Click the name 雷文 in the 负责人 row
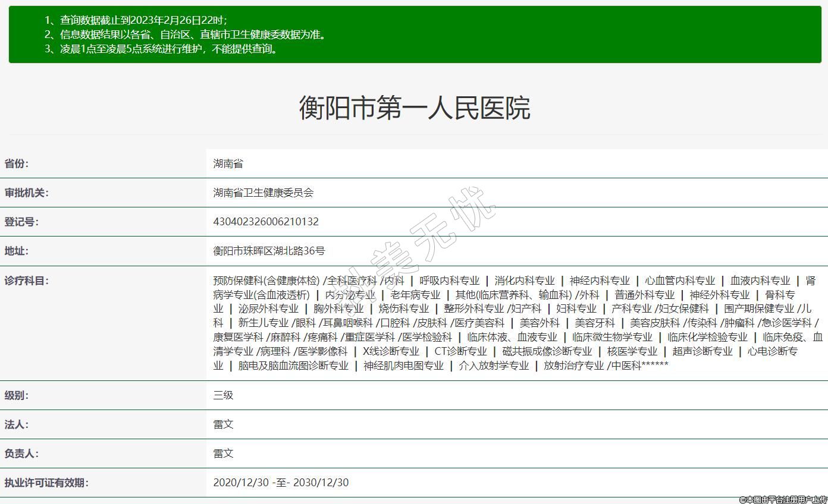The image size is (828, 504). click(224, 453)
